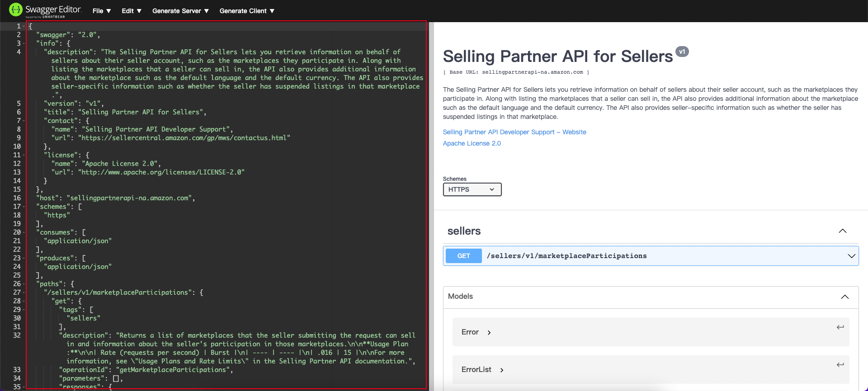This screenshot has width=868, height=391.
Task: Click the sellercentral contact URL string
Action: (x=184, y=138)
